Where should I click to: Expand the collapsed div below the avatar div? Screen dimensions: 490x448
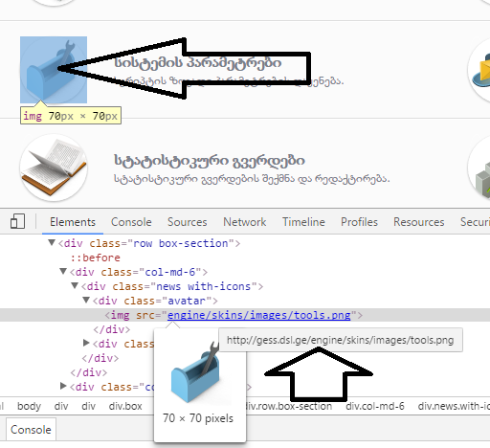coord(86,344)
